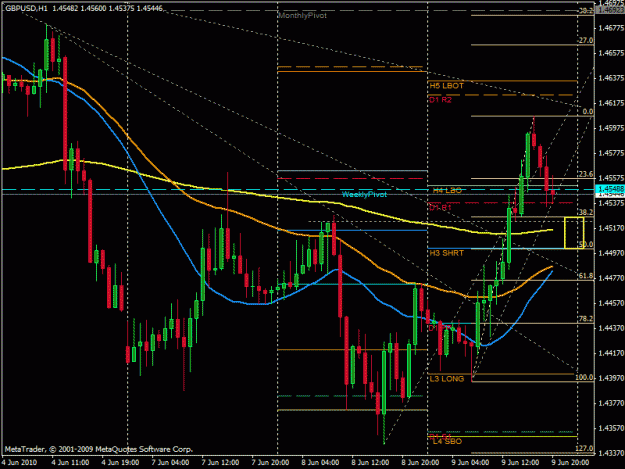
Task: Select the yellow rectangle object on chart
Action: coord(574,233)
